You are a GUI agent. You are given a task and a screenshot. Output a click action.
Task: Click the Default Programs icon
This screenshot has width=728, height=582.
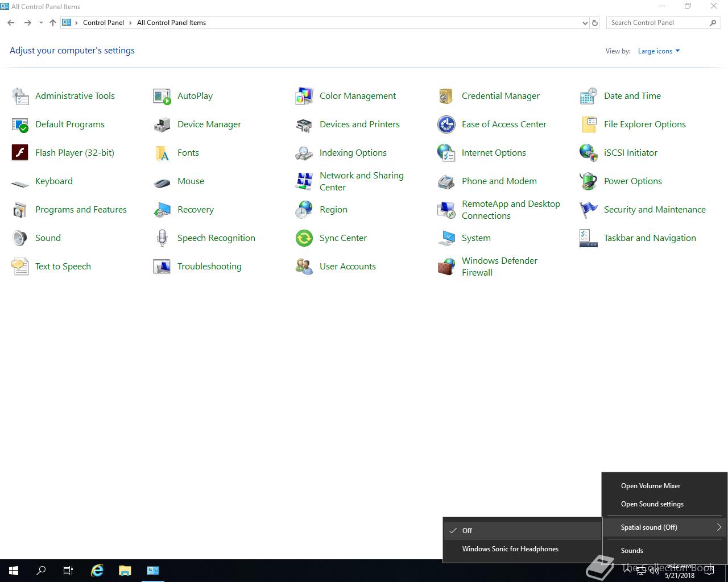coord(20,124)
